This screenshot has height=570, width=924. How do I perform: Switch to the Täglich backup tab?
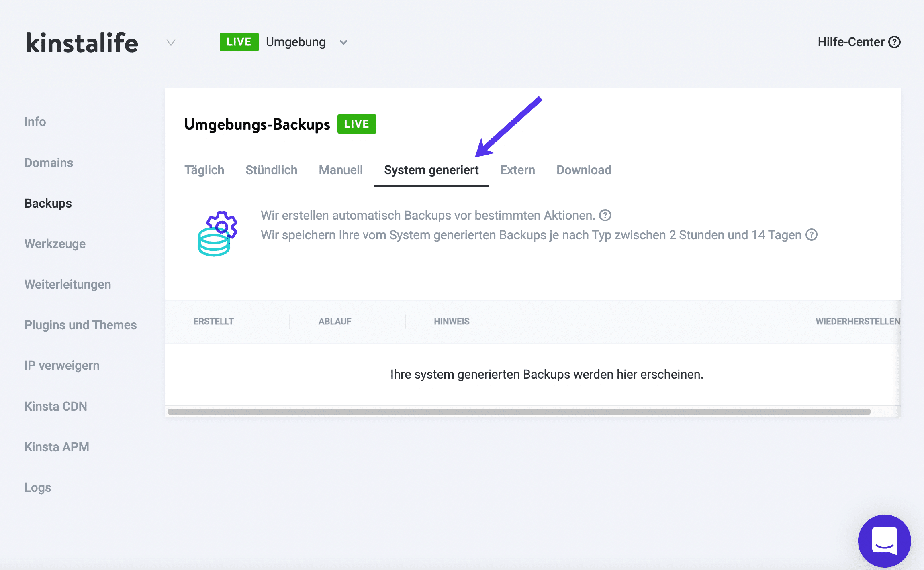coord(204,169)
